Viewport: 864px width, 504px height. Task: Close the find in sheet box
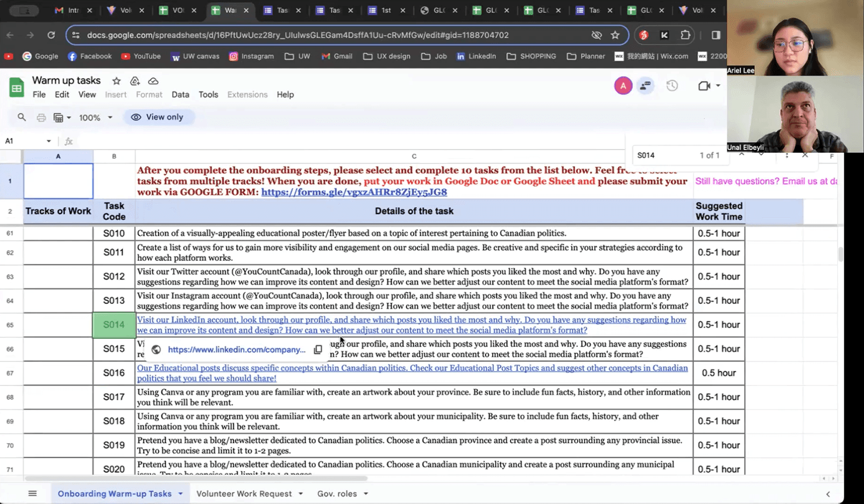805,155
